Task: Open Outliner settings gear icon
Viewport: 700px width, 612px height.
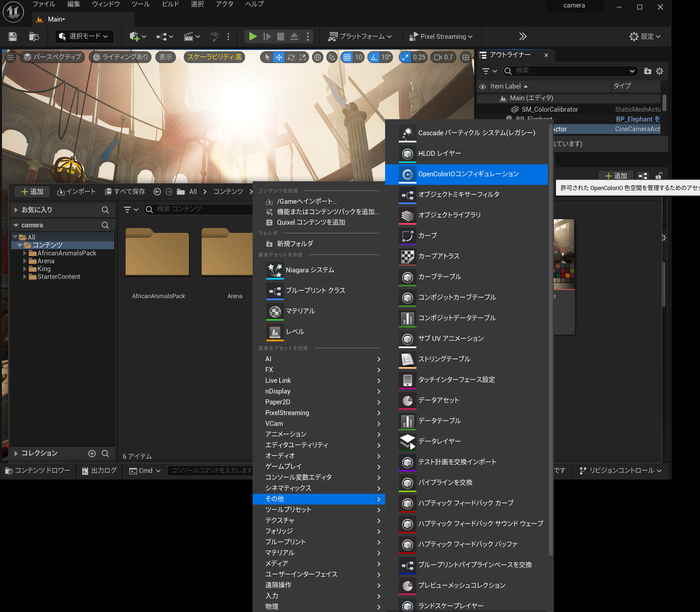Action: [x=660, y=71]
